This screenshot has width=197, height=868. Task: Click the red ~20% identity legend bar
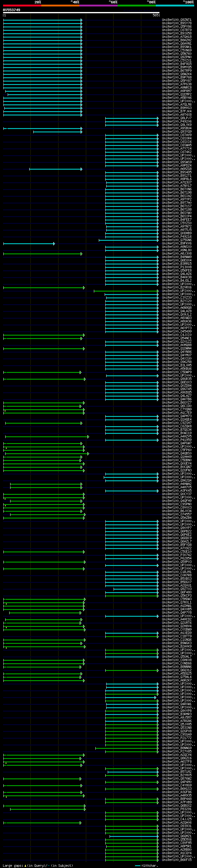(22, 6)
